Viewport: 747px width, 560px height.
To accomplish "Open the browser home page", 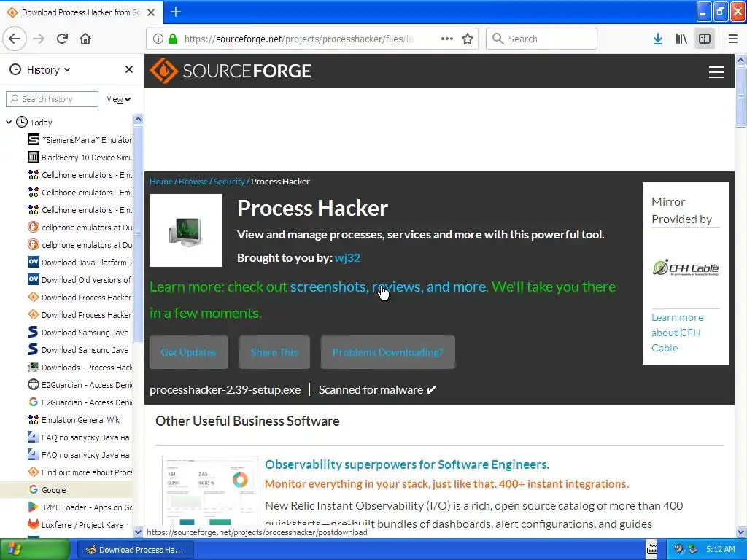I will click(x=85, y=39).
